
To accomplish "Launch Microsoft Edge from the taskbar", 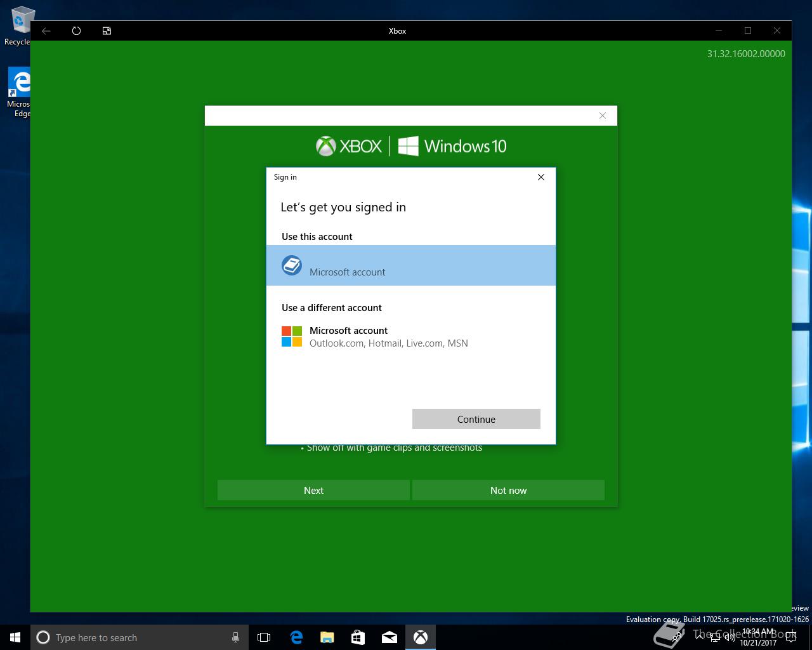I will point(296,637).
